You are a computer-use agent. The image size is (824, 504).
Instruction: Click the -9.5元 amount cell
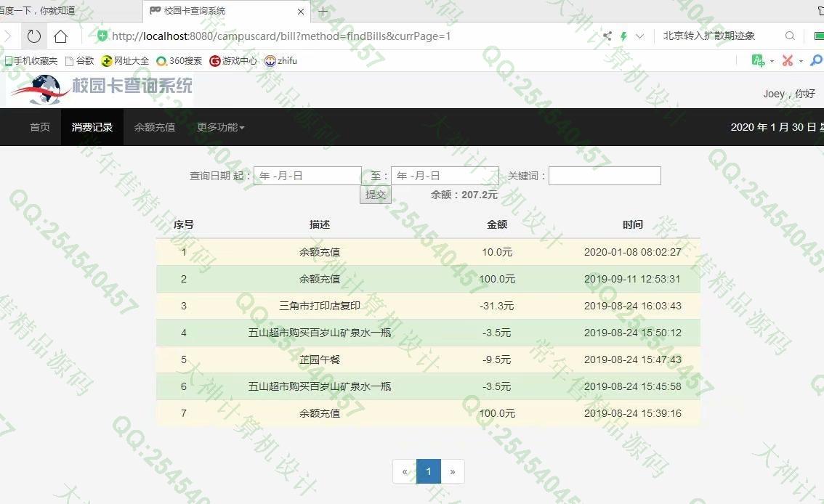(496, 359)
